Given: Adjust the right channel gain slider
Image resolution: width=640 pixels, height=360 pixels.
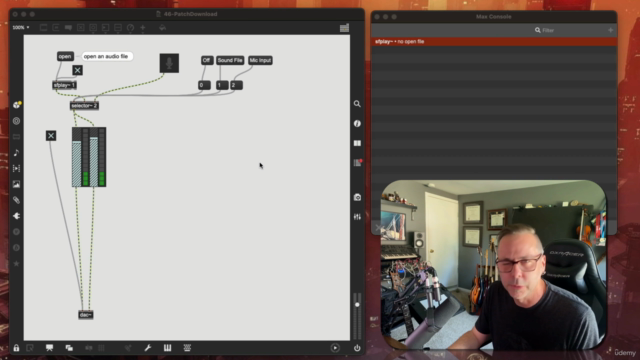Looking at the screenshot, I should (x=94, y=157).
